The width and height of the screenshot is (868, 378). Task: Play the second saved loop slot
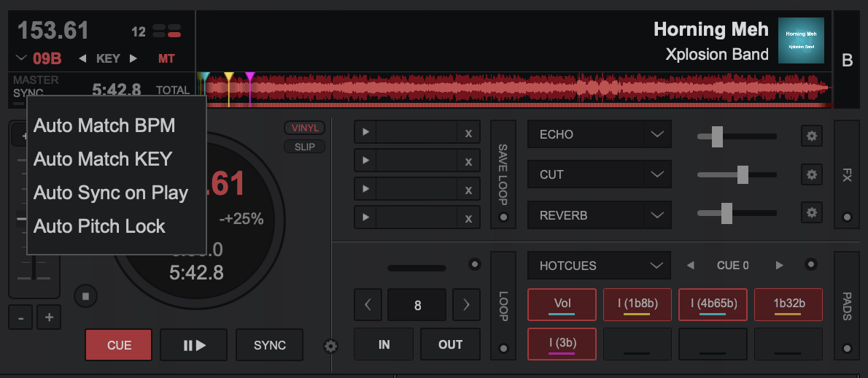(365, 161)
